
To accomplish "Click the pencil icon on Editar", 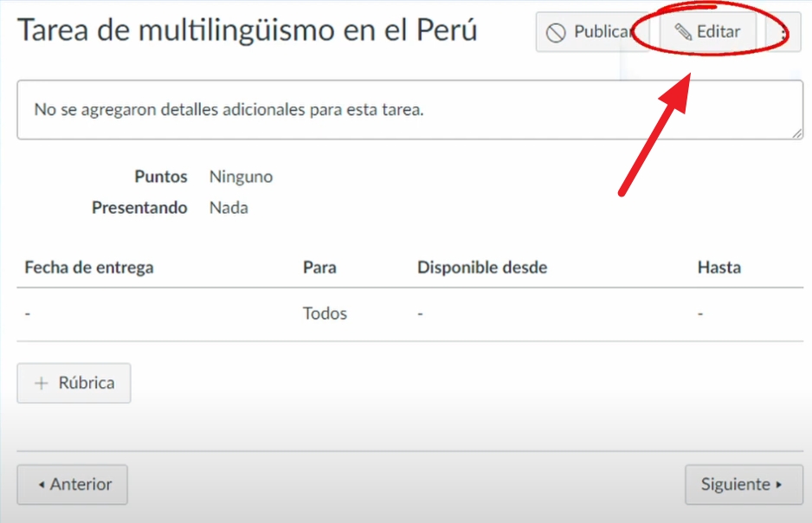I will (x=683, y=32).
